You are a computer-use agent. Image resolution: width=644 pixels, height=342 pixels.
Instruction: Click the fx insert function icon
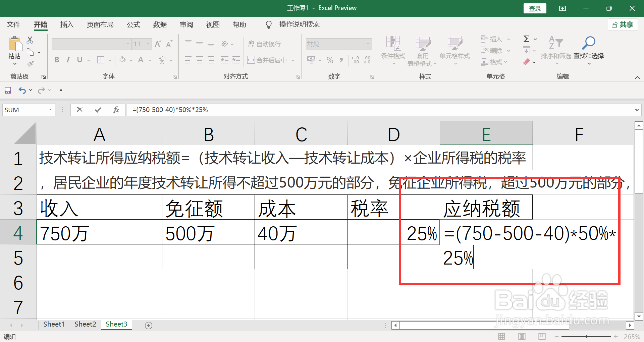[116, 110]
